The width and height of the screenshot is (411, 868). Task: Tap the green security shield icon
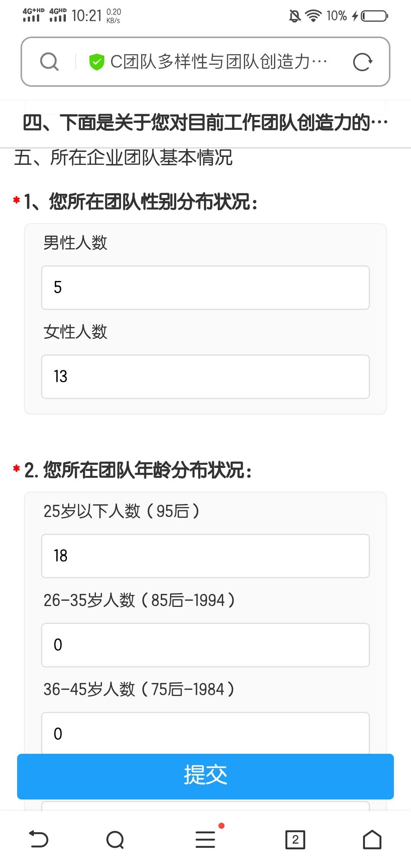[97, 62]
